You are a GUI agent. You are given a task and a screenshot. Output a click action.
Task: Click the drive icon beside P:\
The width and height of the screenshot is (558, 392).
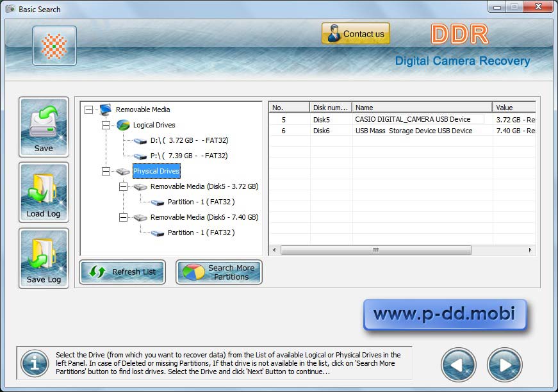pos(140,156)
